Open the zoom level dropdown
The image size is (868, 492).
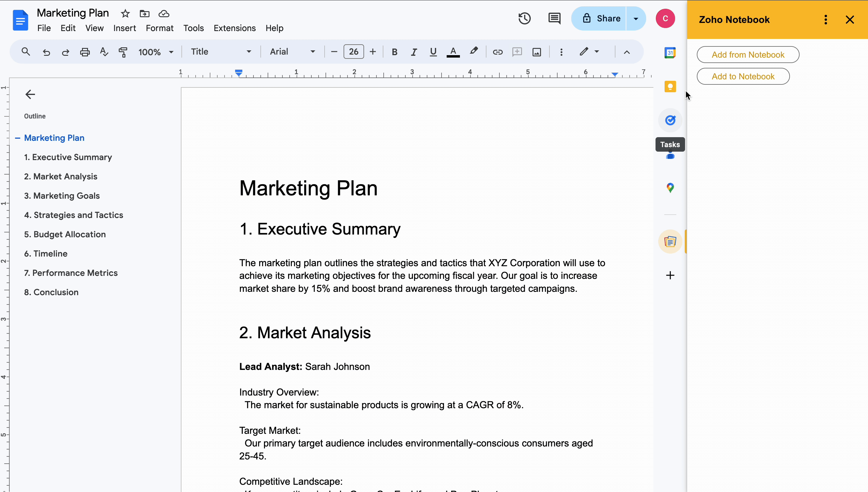156,52
